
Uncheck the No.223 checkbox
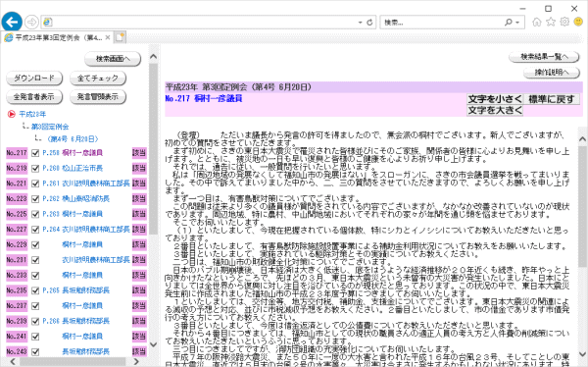[35, 199]
